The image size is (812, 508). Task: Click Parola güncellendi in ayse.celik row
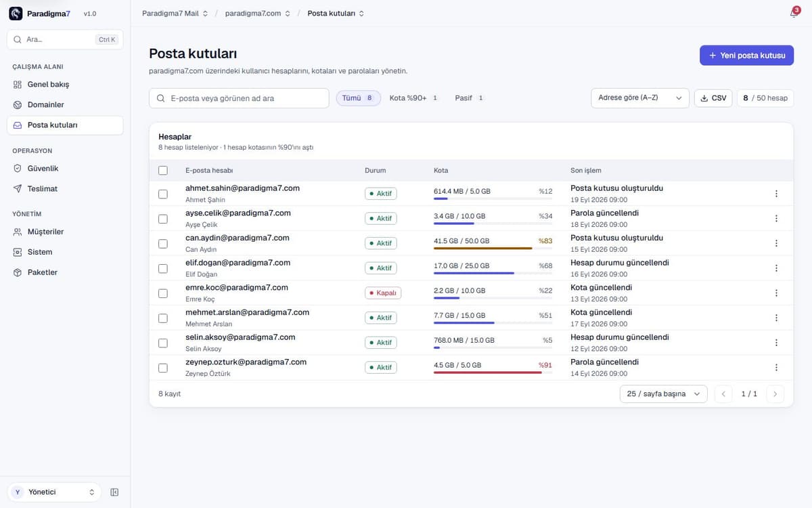pyautogui.click(x=604, y=213)
